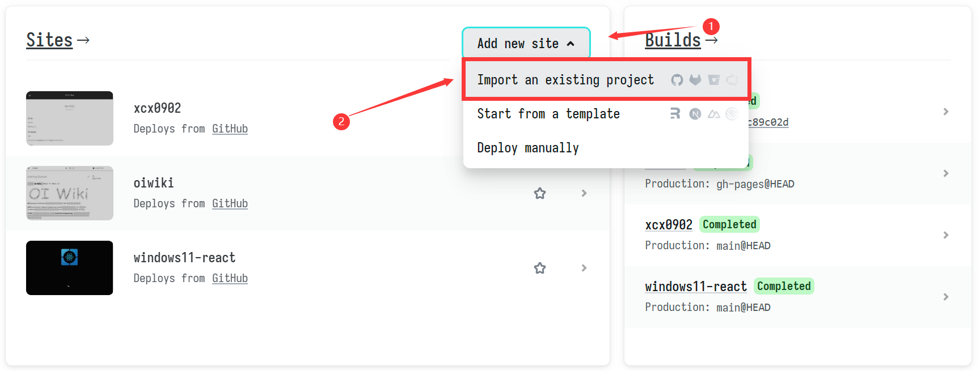The width and height of the screenshot is (980, 371).
Task: Open the gh-pages@HEAD build row chevron
Action: 946,173
